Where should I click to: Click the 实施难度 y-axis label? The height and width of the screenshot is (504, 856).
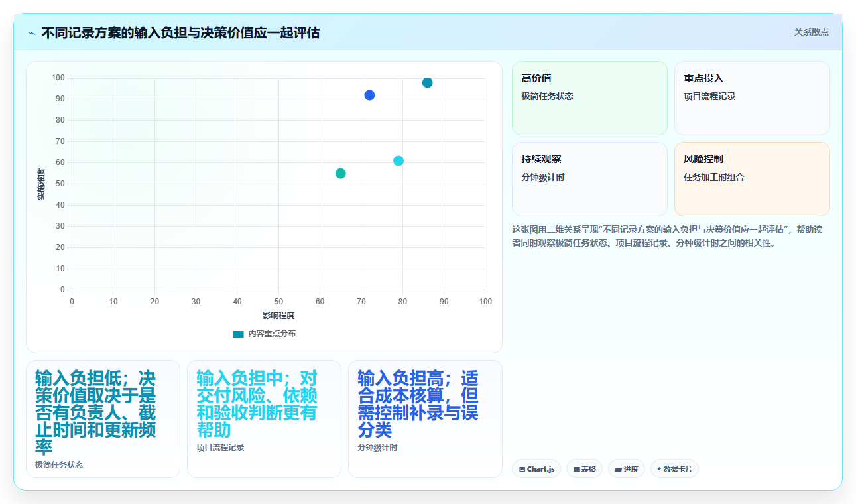(40, 184)
